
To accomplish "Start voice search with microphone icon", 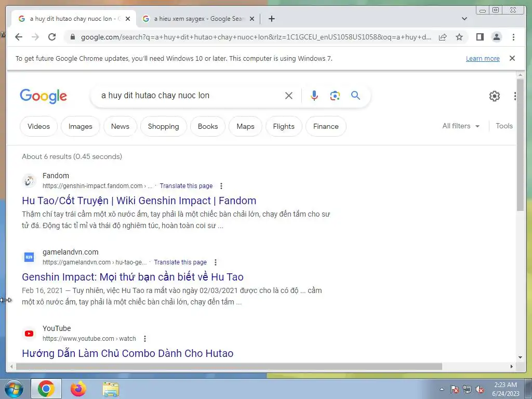I will click(314, 96).
